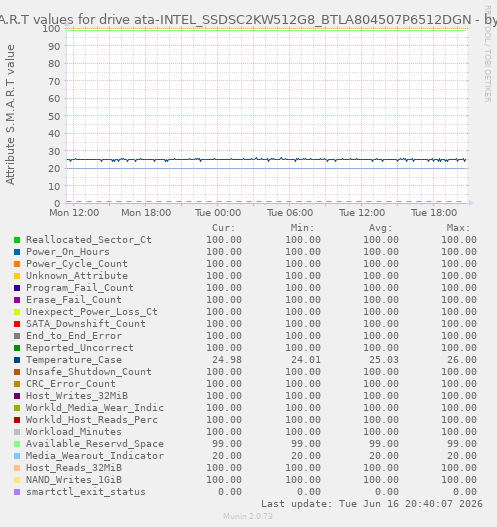Select the Workld_Media_Wear_Indic legend label
The image size is (497, 527).
point(95,408)
